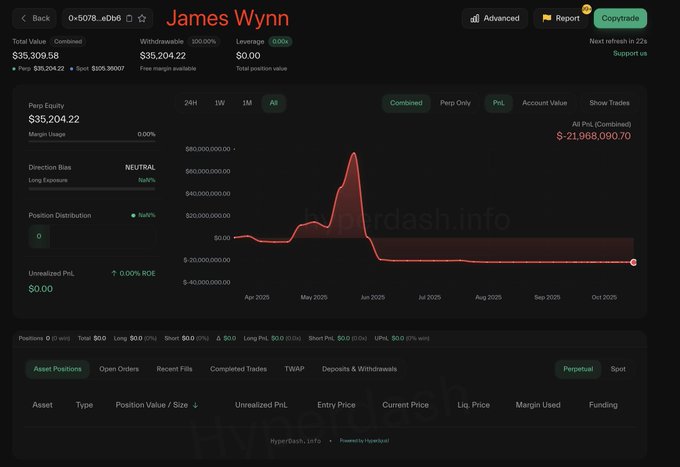Click the 0x5078...eDb6 address text
This screenshot has height=467, width=680.
pos(95,18)
